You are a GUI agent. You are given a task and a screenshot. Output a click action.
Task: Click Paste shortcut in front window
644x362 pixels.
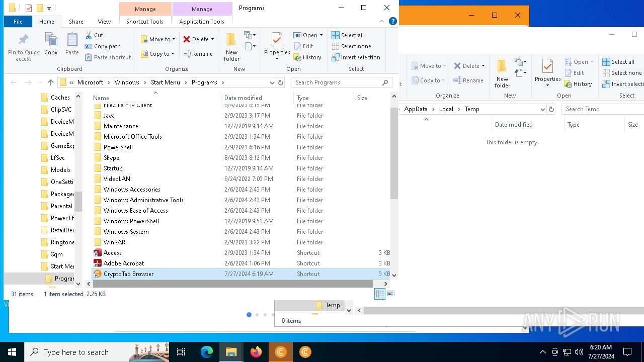(108, 57)
